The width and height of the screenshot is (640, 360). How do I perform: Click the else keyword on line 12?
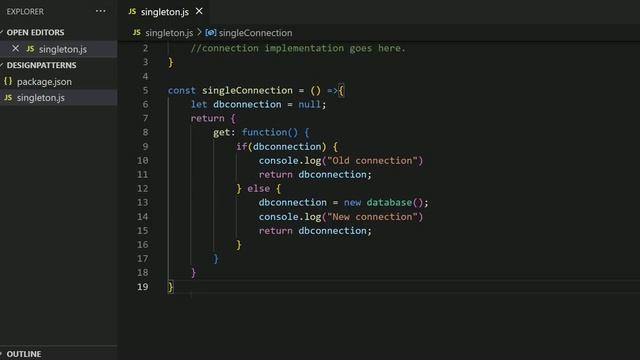tap(258, 188)
